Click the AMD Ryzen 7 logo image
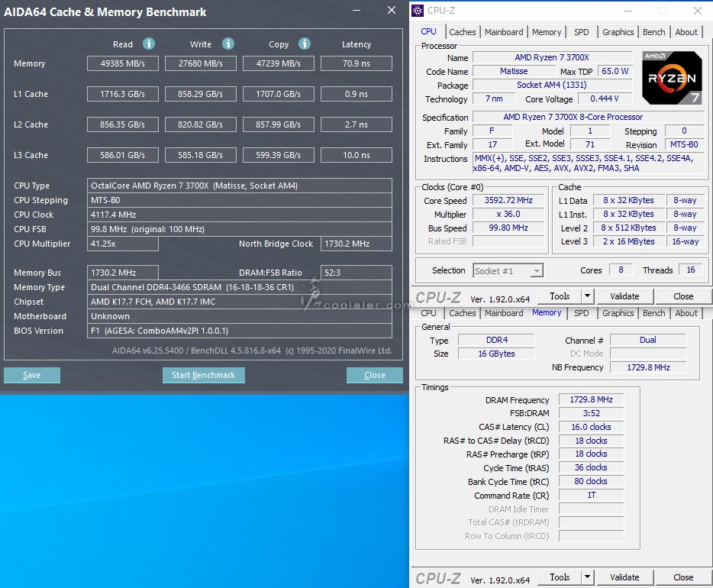This screenshot has height=588, width=713. click(672, 78)
